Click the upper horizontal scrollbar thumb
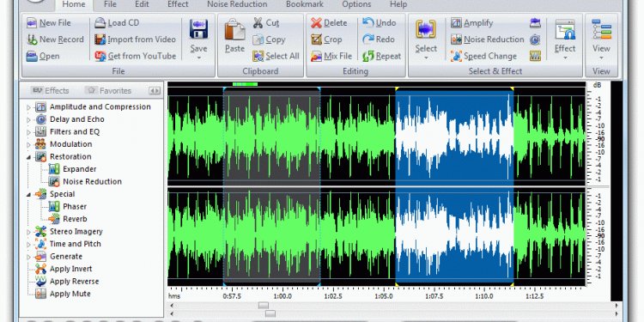The image size is (644, 322). coord(264,306)
